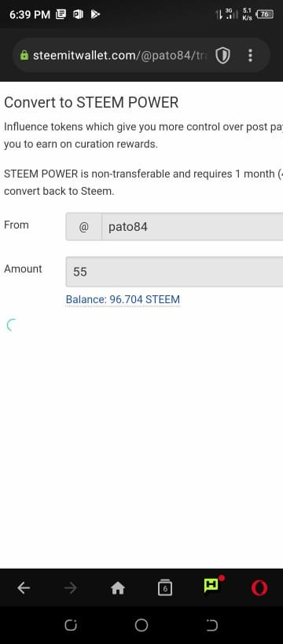Tap the green padlock security icon
283x644 pixels.
tap(24, 55)
